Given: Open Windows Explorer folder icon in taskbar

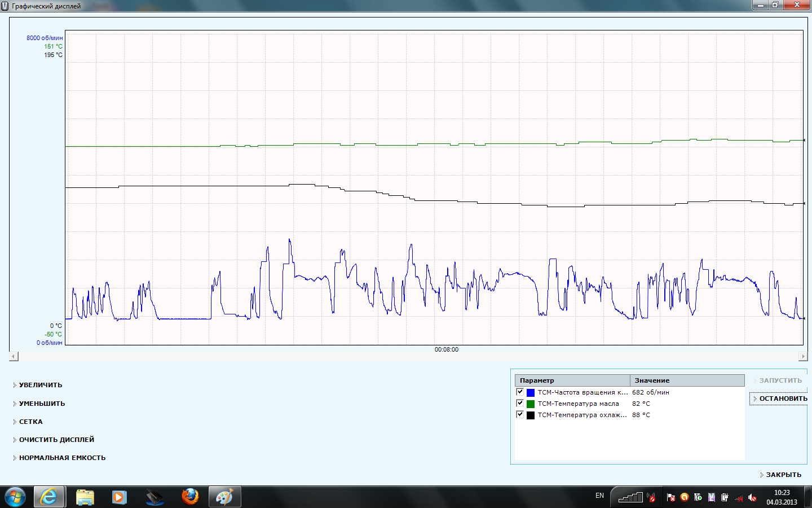Looking at the screenshot, I should coord(85,497).
